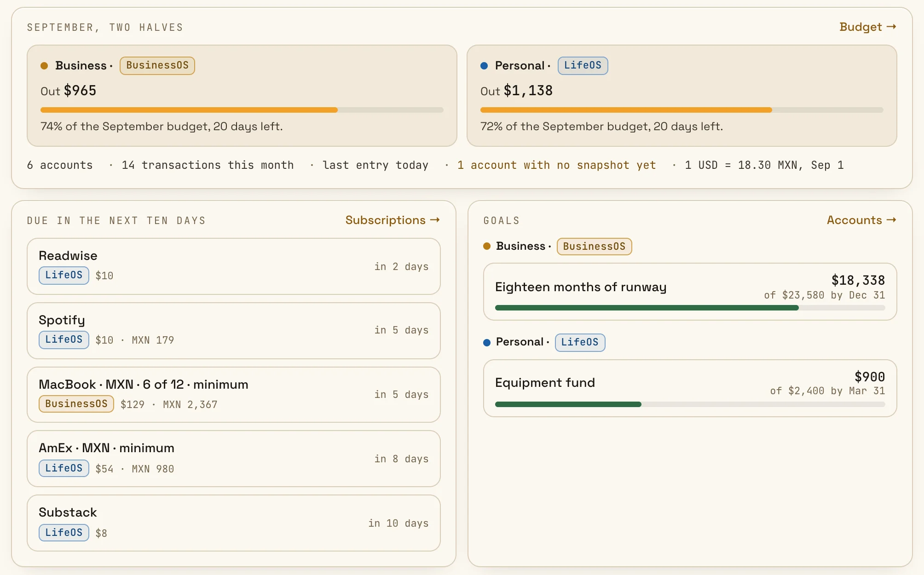Image resolution: width=924 pixels, height=575 pixels.
Task: Click 'in 2 days' on the Readwise row
Action: (401, 267)
